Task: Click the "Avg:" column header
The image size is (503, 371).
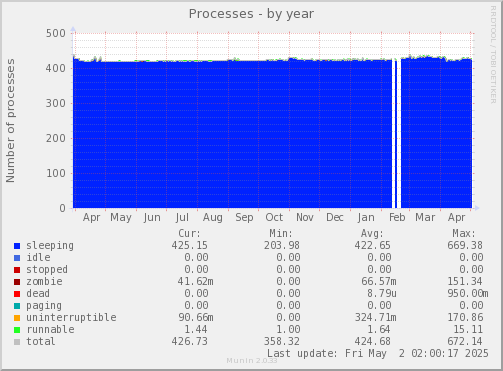Action: (x=372, y=233)
